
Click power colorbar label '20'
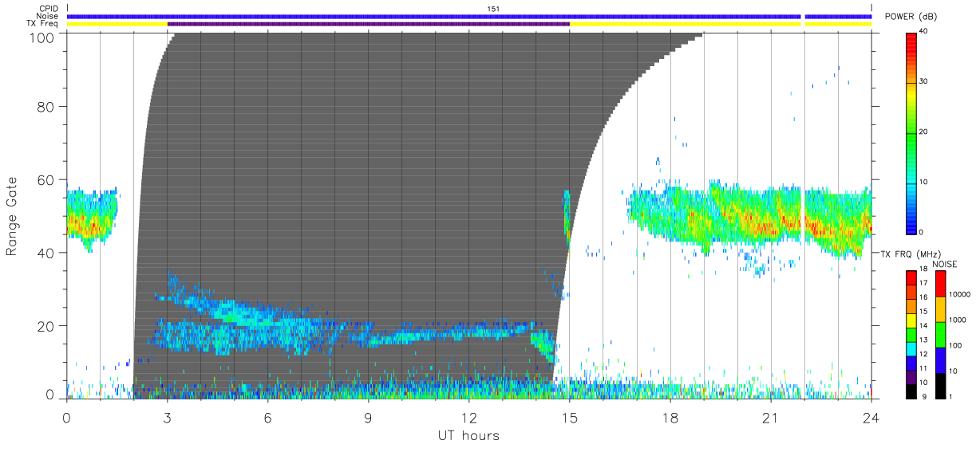tap(925, 132)
